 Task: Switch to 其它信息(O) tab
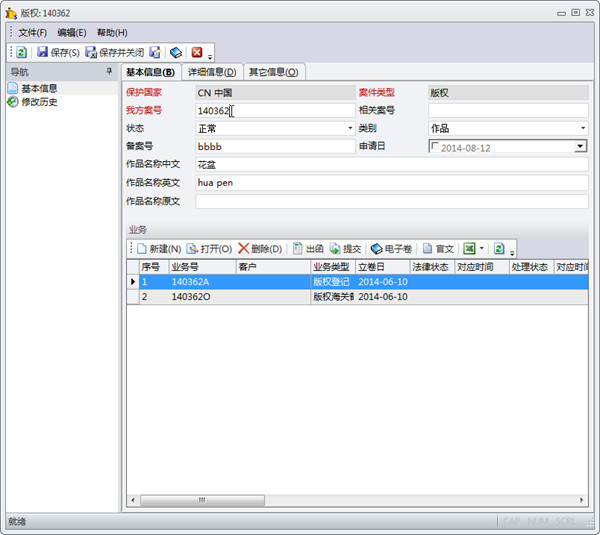point(274,72)
